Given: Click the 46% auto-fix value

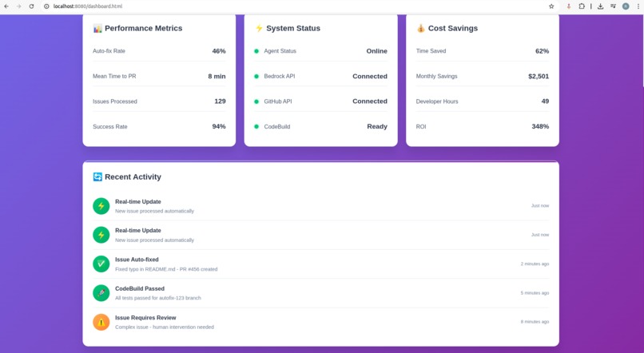Looking at the screenshot, I should (x=219, y=51).
